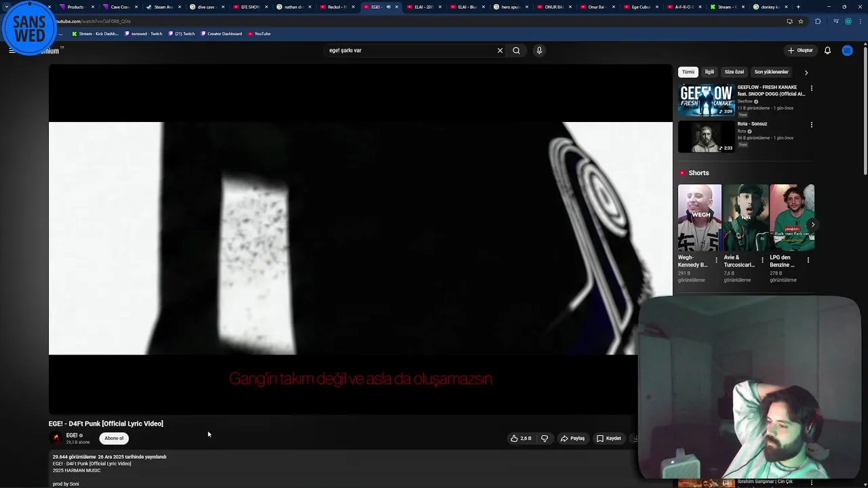868x488 pixels.
Task: Open options for the Wegh-Kennedy short
Action: pyautogui.click(x=716, y=260)
